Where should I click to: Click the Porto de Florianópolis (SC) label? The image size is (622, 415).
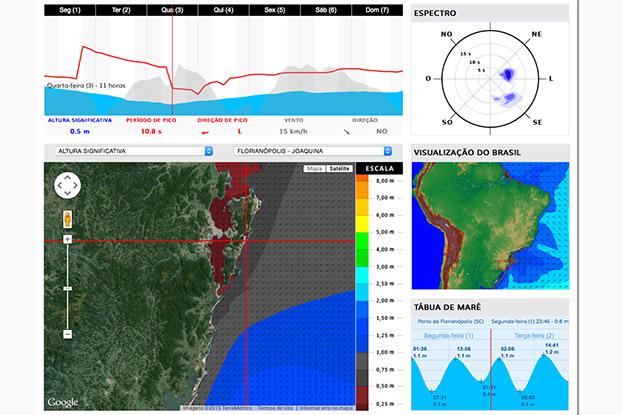[451, 321]
